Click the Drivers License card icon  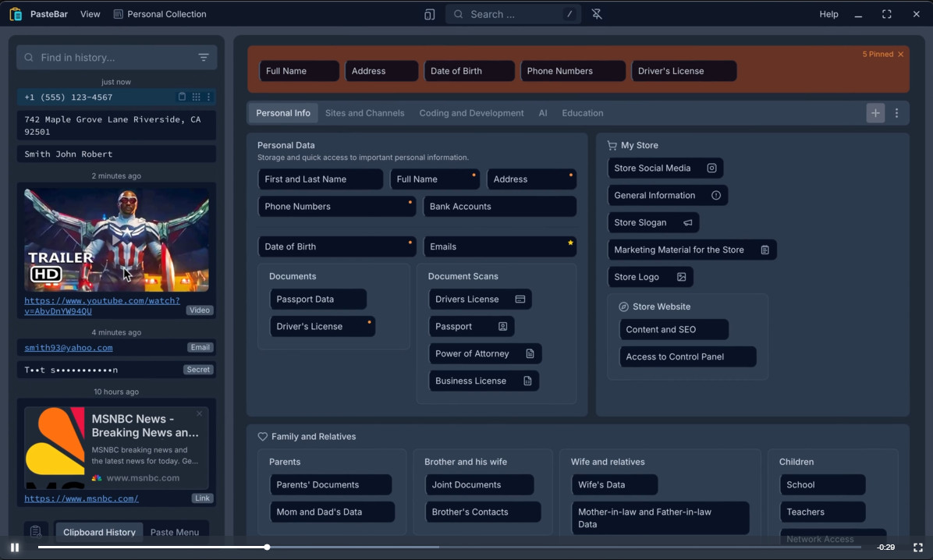pyautogui.click(x=520, y=299)
